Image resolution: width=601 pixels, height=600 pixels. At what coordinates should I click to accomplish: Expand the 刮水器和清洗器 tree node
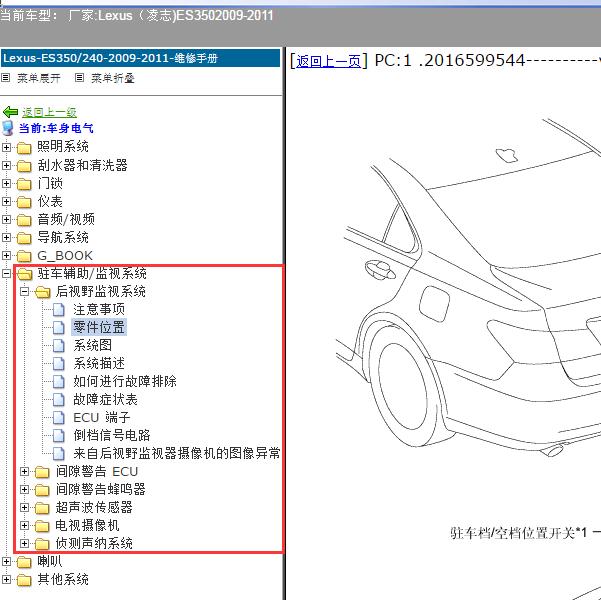(6, 165)
